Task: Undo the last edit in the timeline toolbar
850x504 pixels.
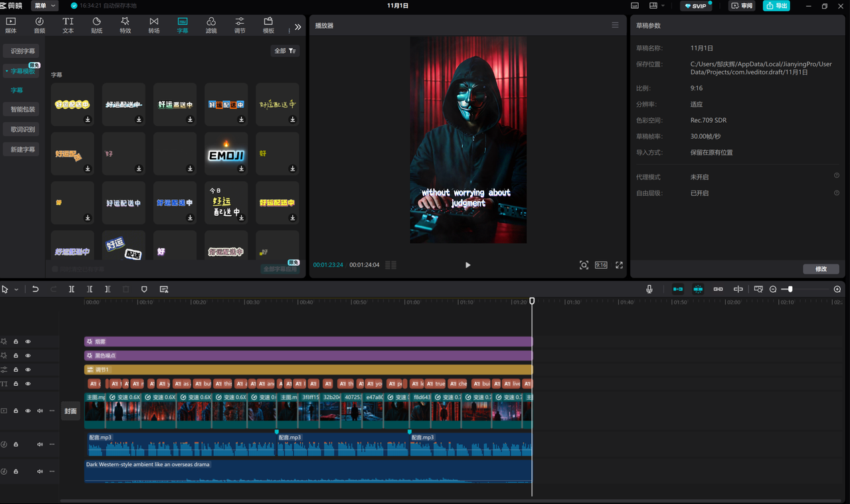Action: pos(35,290)
